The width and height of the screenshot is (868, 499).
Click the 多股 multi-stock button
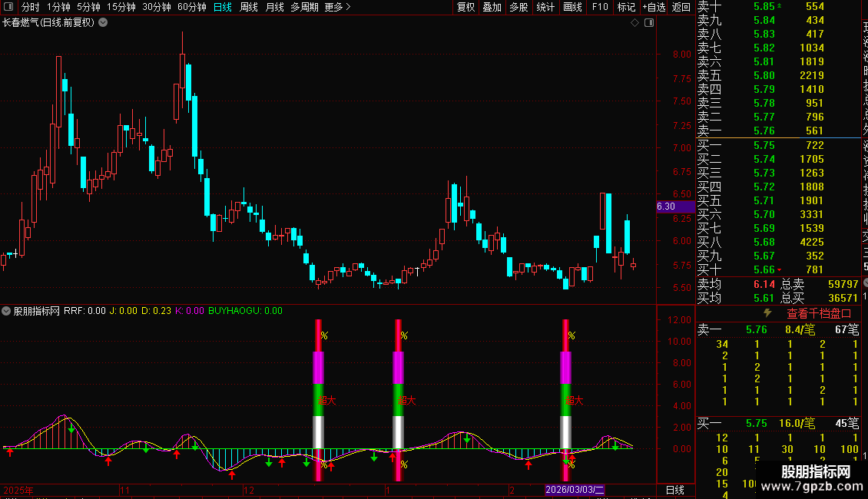(x=518, y=7)
